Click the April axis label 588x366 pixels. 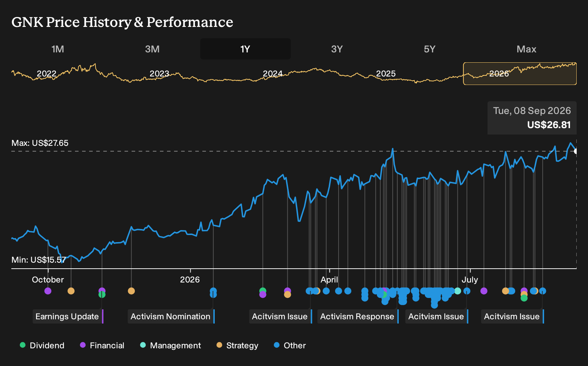point(329,280)
